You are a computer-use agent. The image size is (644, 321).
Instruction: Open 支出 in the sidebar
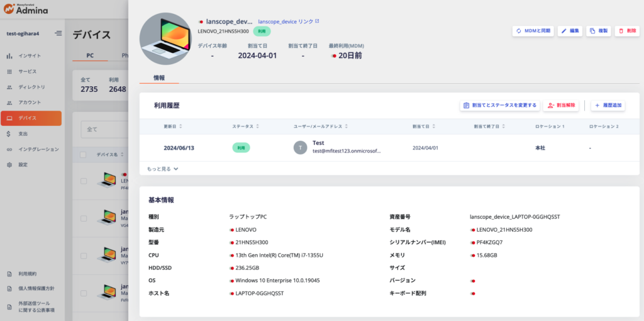click(31, 134)
